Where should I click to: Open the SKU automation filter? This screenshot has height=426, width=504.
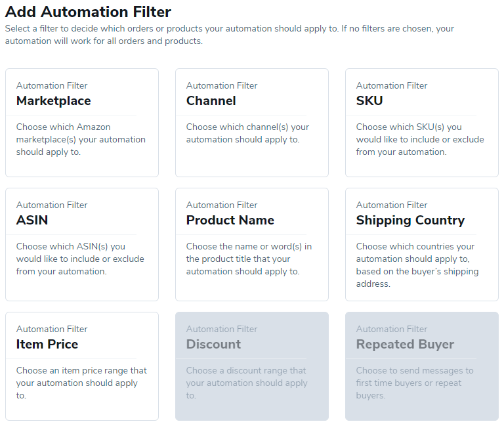[422, 123]
